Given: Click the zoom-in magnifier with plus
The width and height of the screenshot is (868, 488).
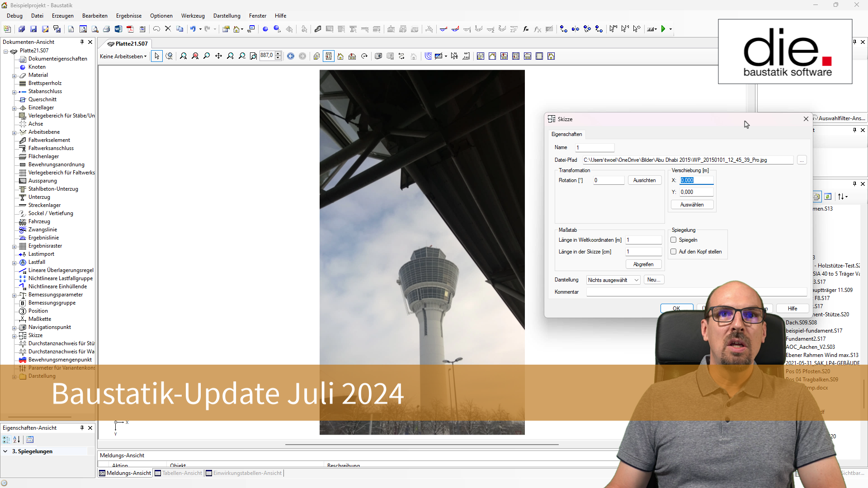Looking at the screenshot, I should 230,56.
